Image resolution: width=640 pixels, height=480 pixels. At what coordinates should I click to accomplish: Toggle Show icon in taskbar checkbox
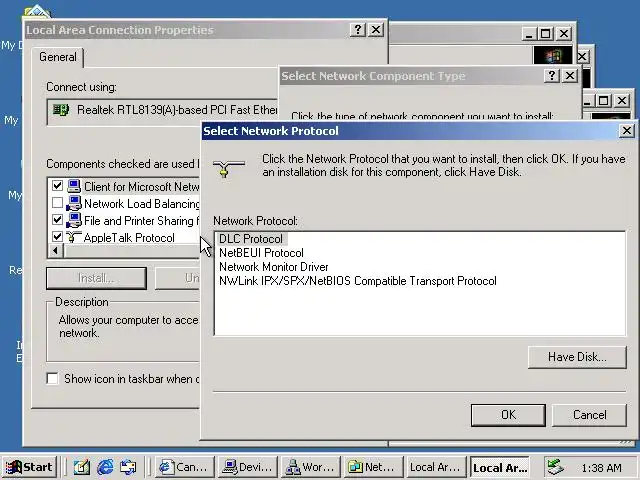(x=53, y=379)
